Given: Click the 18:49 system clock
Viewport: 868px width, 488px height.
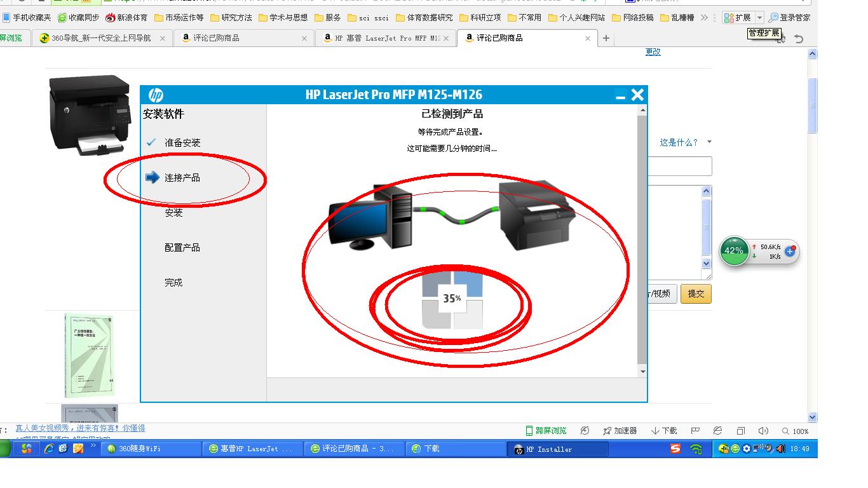Looking at the screenshot, I should coord(799,449).
